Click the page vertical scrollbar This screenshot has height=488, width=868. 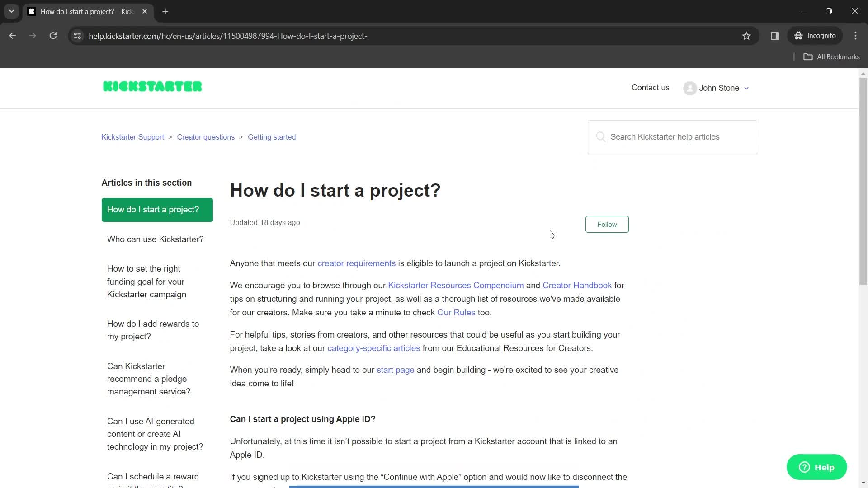[x=863, y=181]
